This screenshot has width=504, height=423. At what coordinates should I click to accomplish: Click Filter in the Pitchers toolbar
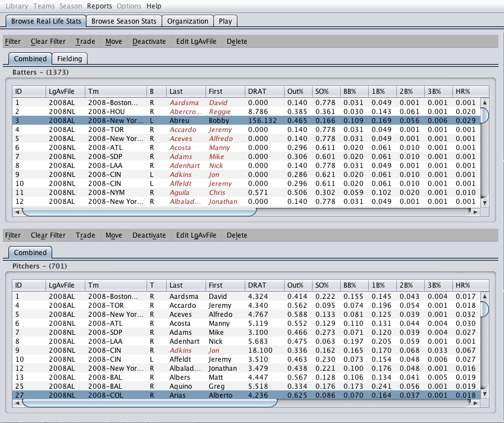(13, 235)
